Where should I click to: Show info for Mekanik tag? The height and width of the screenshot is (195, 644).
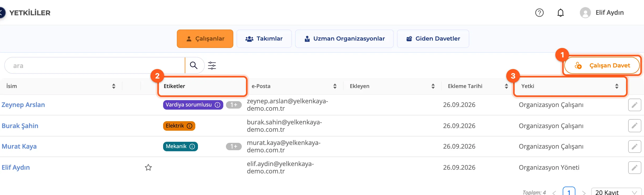click(192, 147)
